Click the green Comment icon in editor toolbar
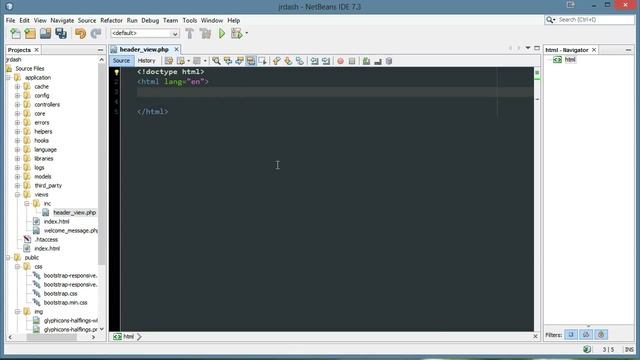The width and height of the screenshot is (640, 360). (x=366, y=61)
